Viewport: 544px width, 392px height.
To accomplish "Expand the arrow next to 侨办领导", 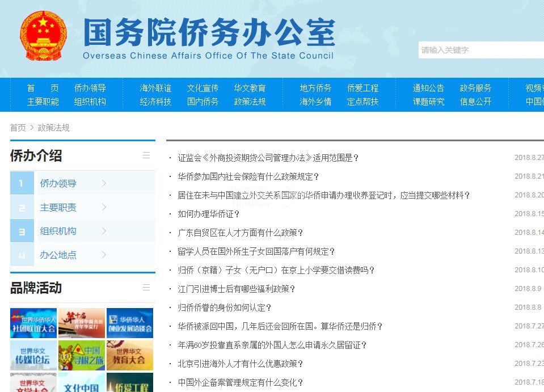I will point(104,183).
